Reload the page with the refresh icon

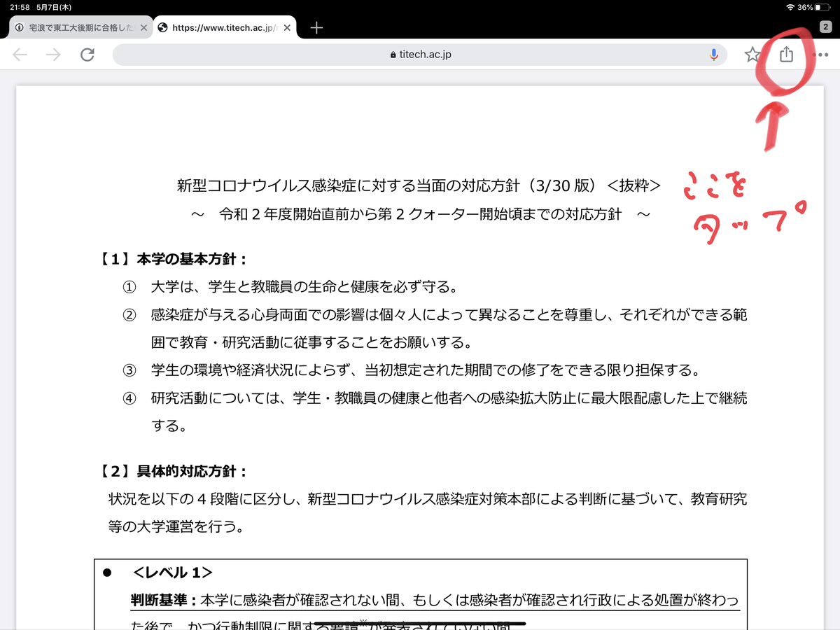pyautogui.click(x=87, y=55)
